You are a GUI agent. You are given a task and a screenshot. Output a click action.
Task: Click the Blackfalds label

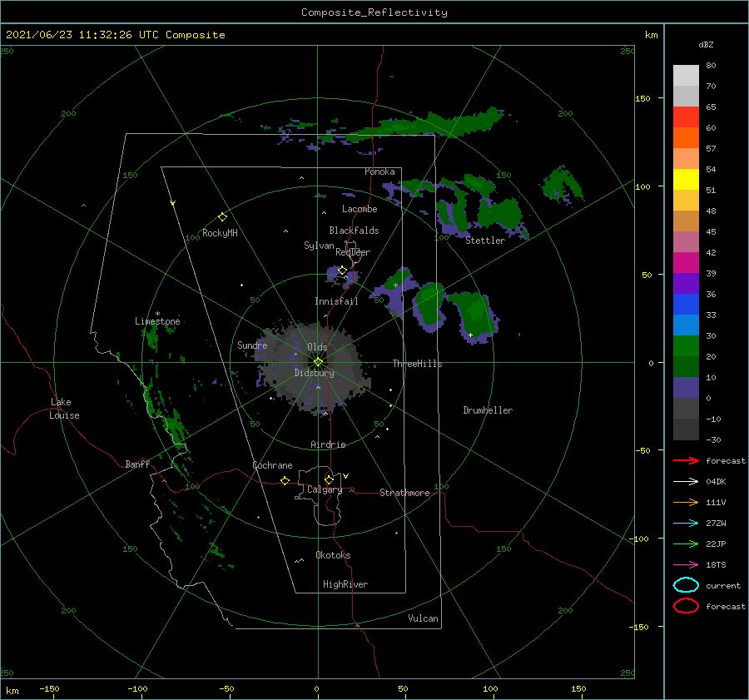pyautogui.click(x=354, y=231)
